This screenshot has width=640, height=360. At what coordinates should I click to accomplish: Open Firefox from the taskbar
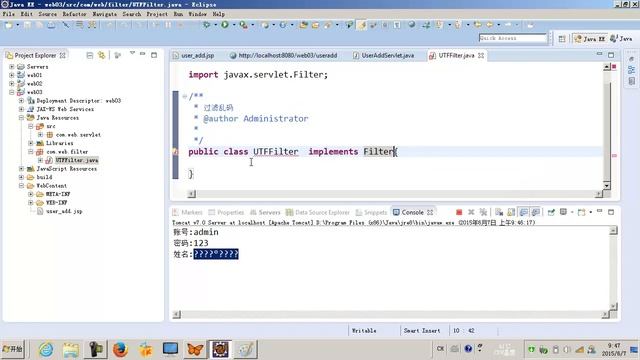[120, 349]
